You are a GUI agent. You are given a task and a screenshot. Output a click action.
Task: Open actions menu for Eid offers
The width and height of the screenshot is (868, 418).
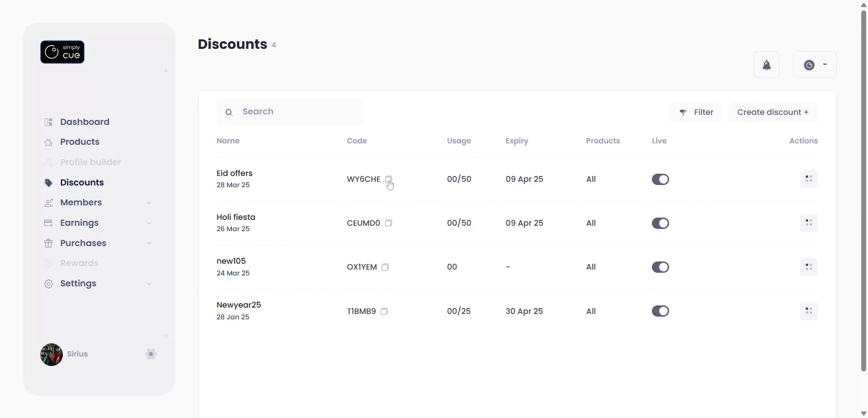(809, 179)
